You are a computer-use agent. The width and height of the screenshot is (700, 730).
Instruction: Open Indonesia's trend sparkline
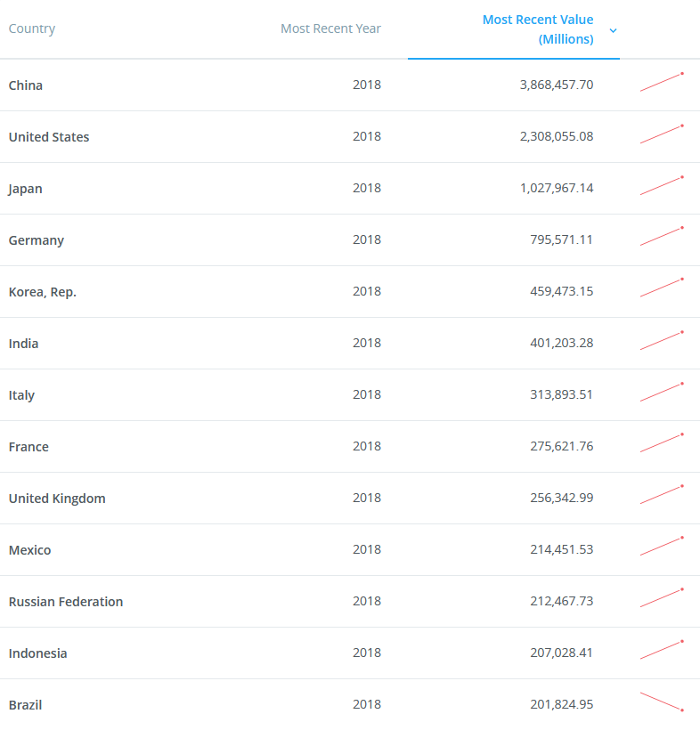[x=662, y=650]
